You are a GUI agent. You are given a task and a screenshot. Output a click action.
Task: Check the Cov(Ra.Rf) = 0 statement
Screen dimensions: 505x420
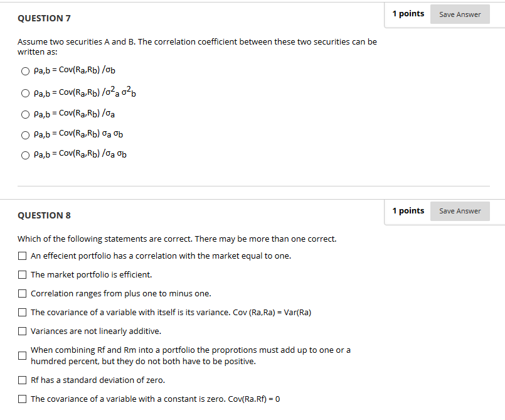(22, 399)
